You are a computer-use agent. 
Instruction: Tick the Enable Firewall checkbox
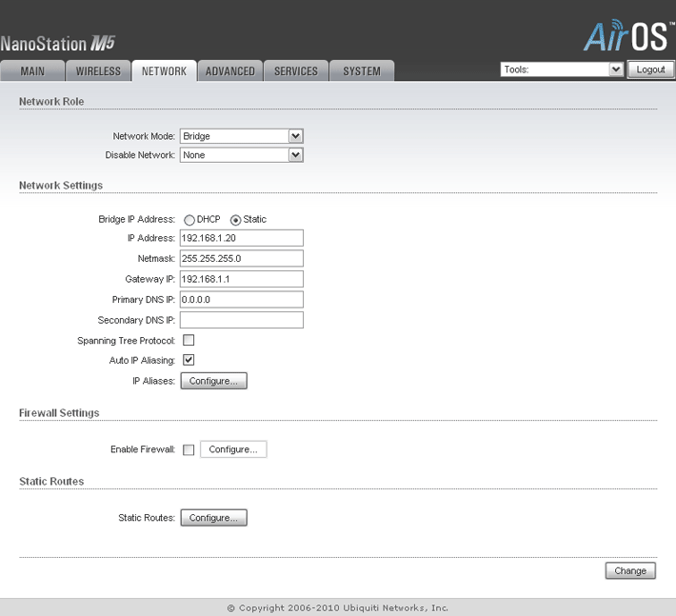(189, 449)
